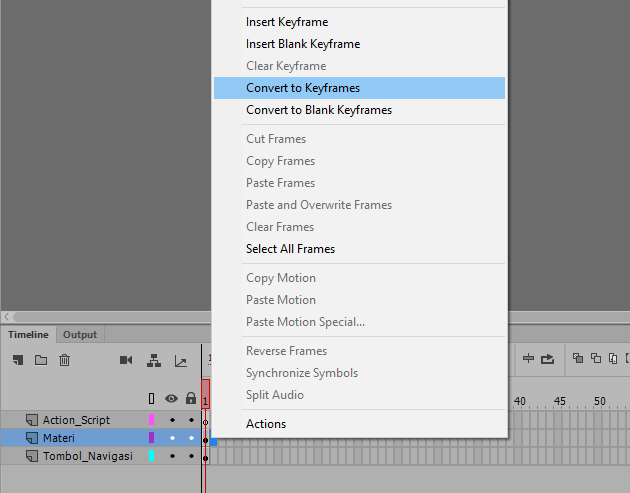Click Reverse Frames menu entry
Image resolution: width=630 pixels, height=493 pixels.
click(x=359, y=351)
